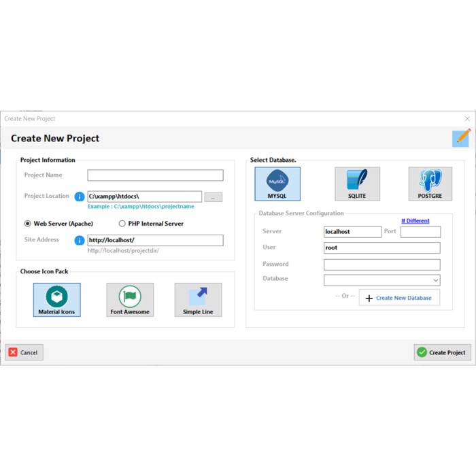Screen dimensions: 476x476
Task: Choose the Font Awesome icon pack
Action: (x=130, y=300)
